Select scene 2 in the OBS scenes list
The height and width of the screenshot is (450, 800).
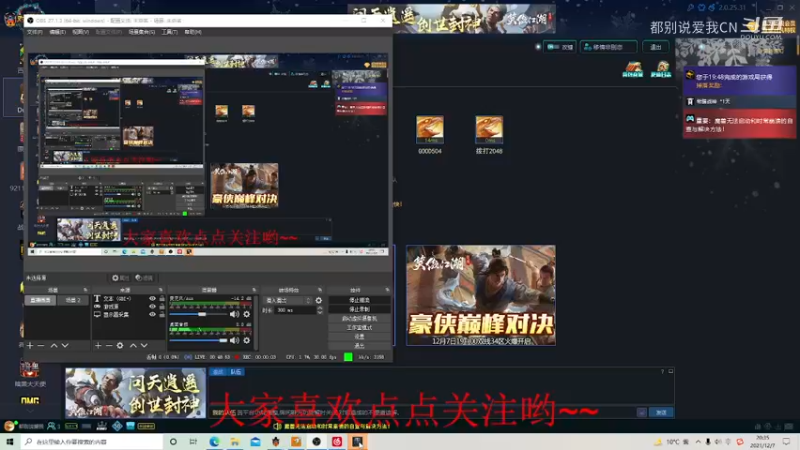tap(73, 300)
